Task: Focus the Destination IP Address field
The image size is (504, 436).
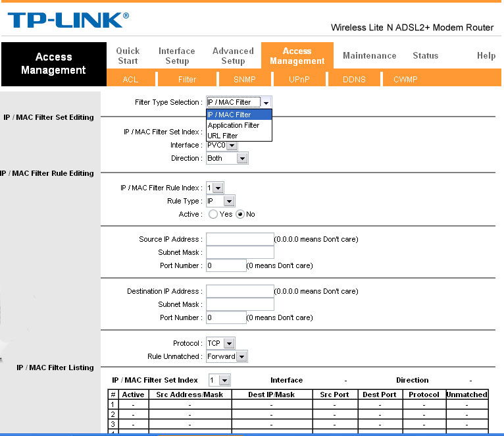Action: tap(239, 291)
